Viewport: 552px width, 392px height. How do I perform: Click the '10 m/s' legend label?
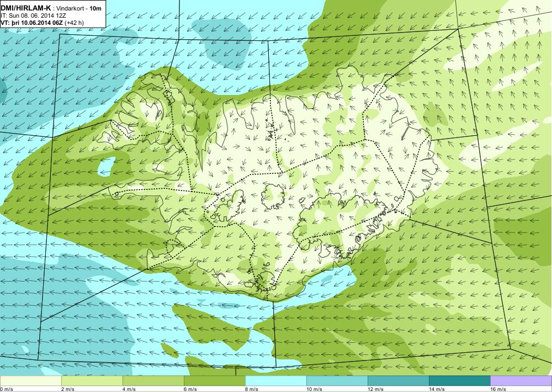click(314, 389)
